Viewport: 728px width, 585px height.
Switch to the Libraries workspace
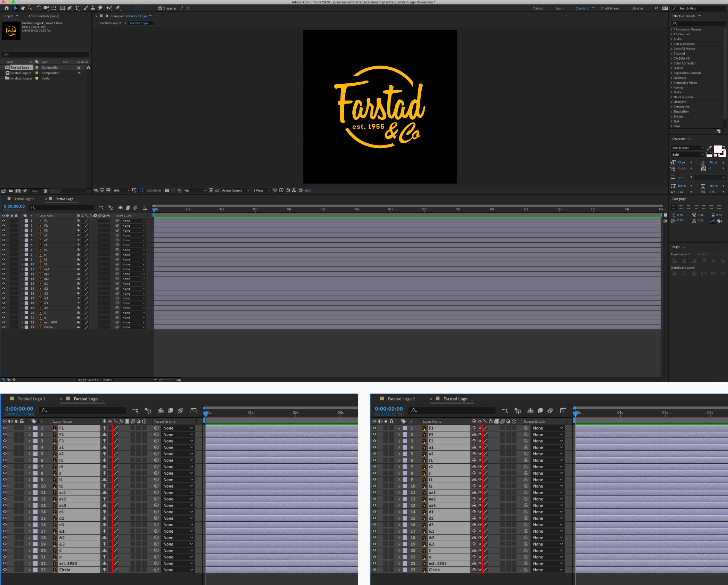[637, 8]
